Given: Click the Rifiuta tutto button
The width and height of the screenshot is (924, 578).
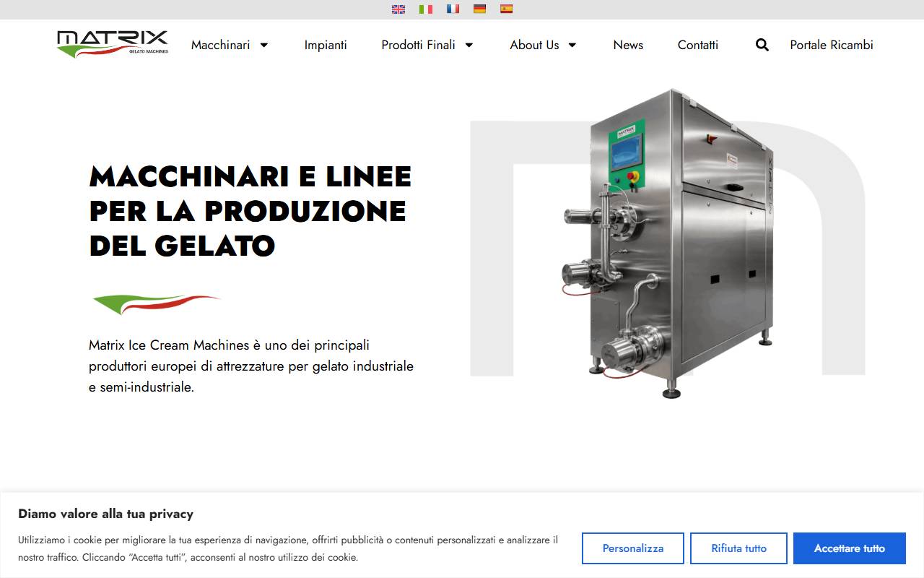Looking at the screenshot, I should 739,548.
